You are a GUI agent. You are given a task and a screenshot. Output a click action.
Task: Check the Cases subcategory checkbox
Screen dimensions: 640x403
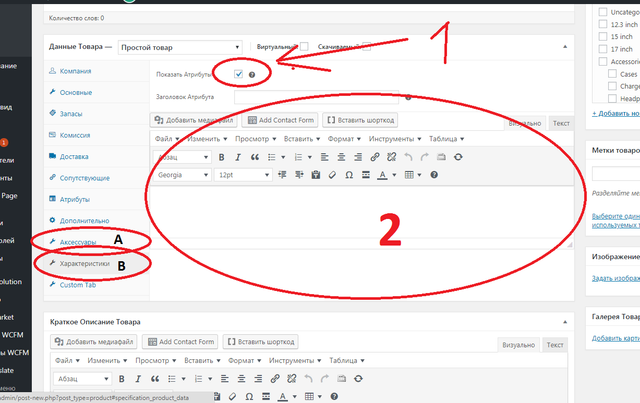click(x=612, y=74)
